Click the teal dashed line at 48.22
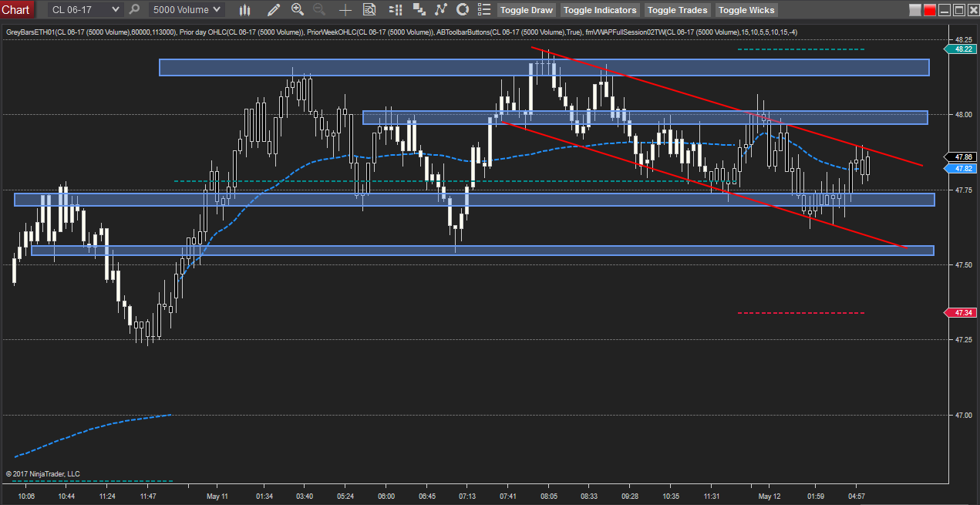The height and width of the screenshot is (505, 980). pos(801,49)
